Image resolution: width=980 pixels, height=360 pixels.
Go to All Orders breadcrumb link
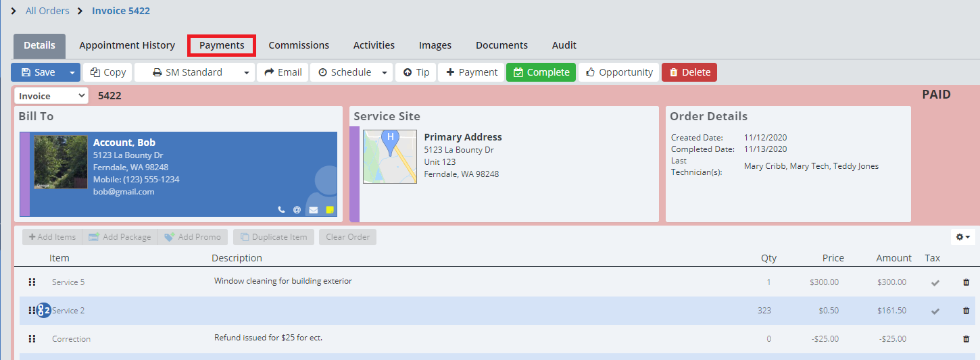coord(47,11)
